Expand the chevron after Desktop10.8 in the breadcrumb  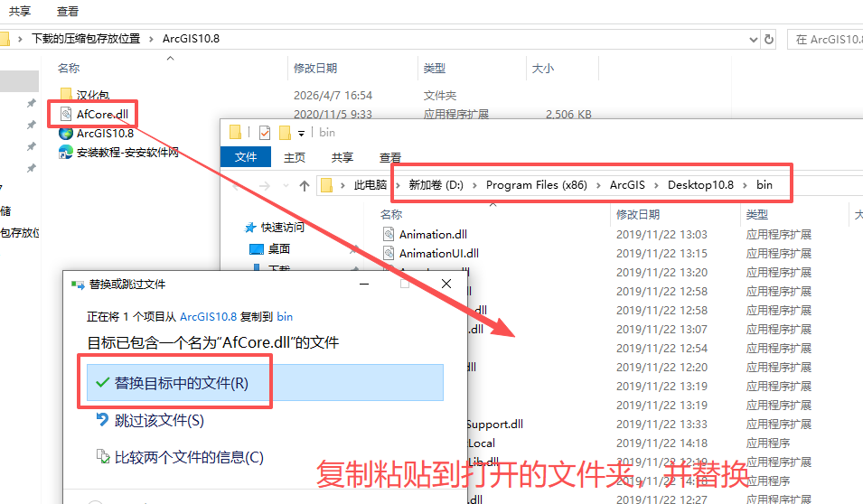pyautogui.click(x=745, y=185)
